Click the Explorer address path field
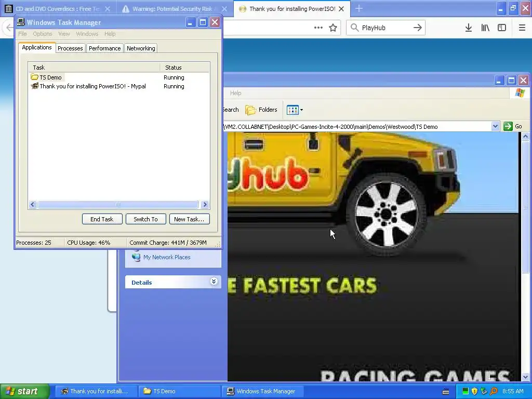Viewport: 532px width, 399px height. [x=357, y=127]
